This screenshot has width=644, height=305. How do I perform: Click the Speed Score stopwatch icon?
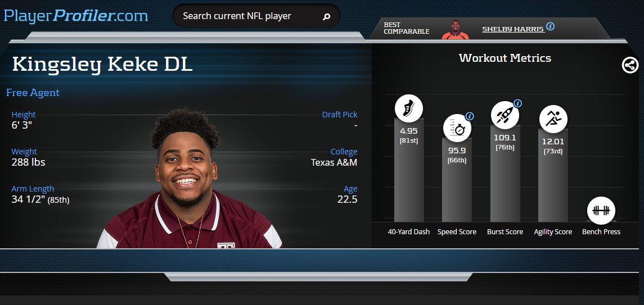(x=457, y=128)
